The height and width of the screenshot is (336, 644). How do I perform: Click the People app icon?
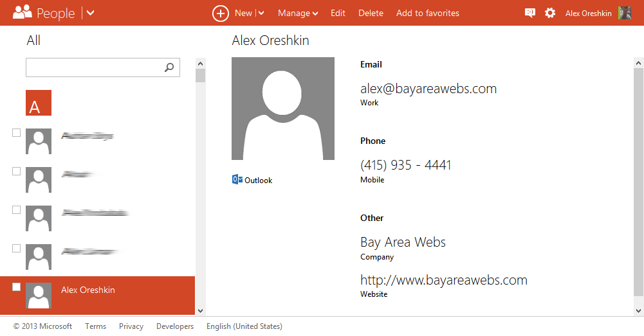tap(22, 12)
